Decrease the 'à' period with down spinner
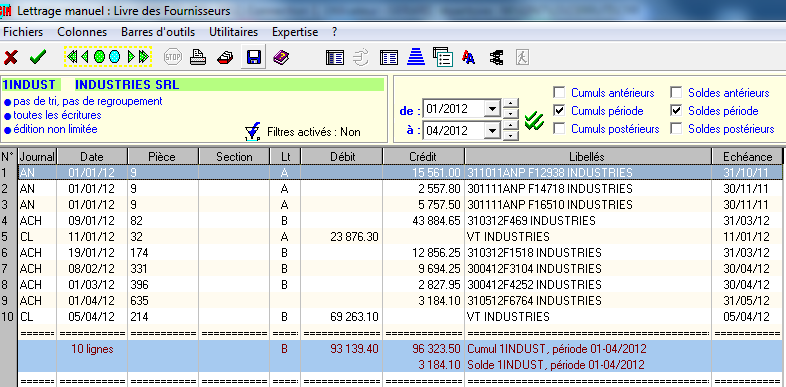This screenshot has width=786, height=387. 510,135
